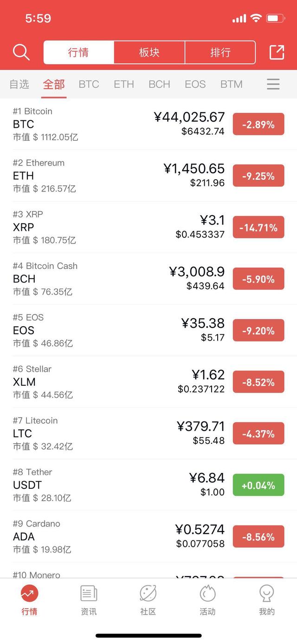
Task: Tap Ethereum's -9.25% change badge
Action: pyautogui.click(x=258, y=176)
